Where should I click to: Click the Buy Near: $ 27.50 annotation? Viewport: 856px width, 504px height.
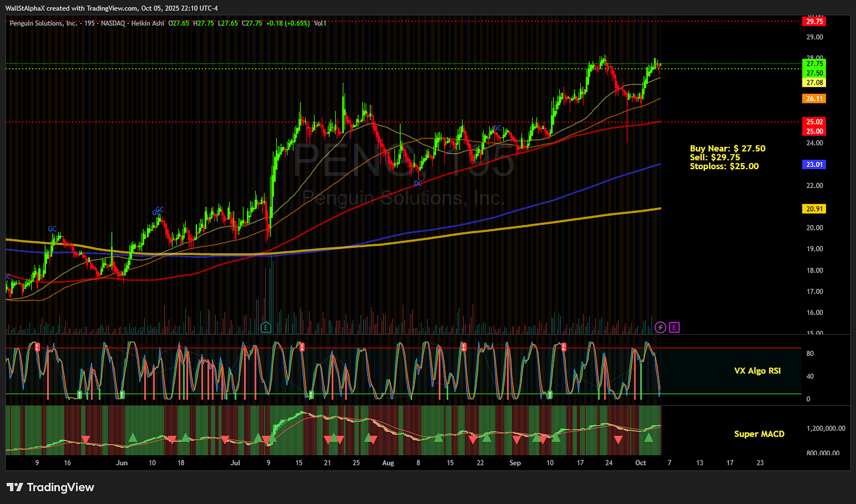727,149
